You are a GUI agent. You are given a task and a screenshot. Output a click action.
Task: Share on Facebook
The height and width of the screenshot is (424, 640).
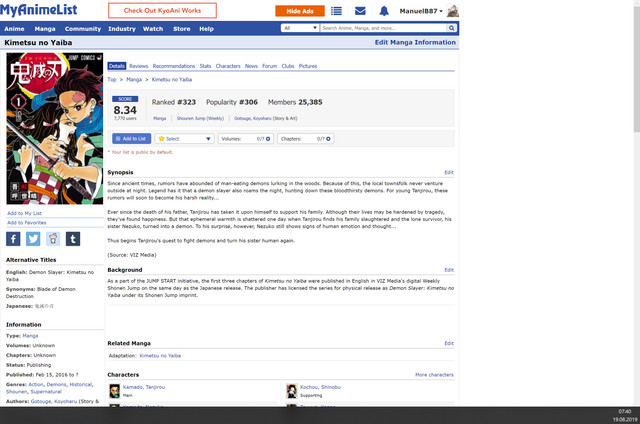pos(14,239)
